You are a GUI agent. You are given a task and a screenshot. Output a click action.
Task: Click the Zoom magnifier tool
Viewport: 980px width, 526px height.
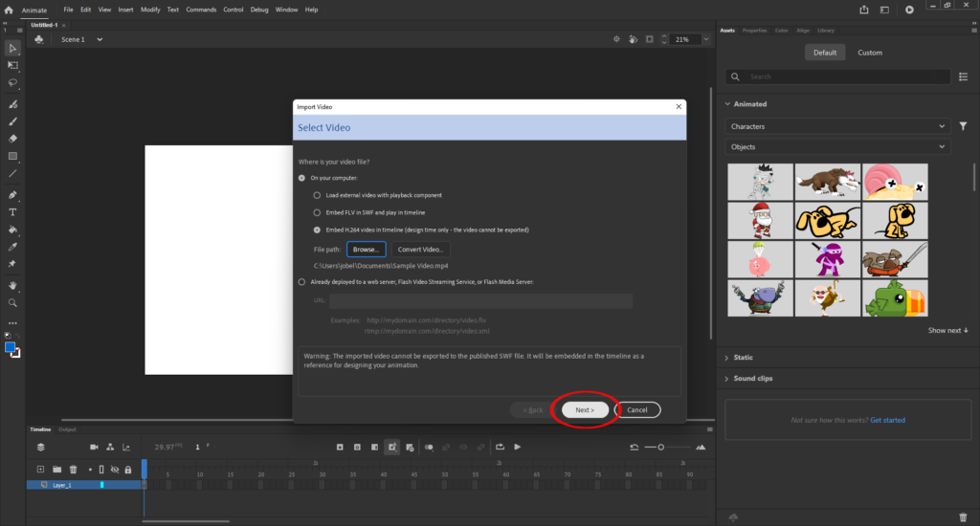[x=12, y=302]
